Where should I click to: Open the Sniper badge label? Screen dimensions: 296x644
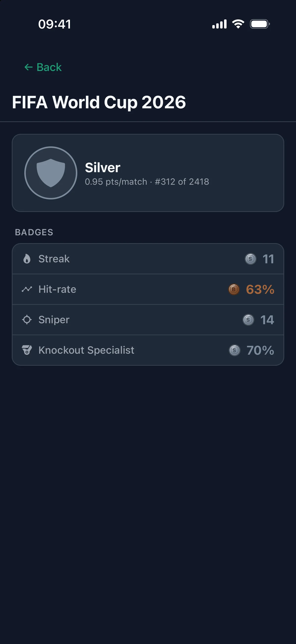click(x=54, y=320)
